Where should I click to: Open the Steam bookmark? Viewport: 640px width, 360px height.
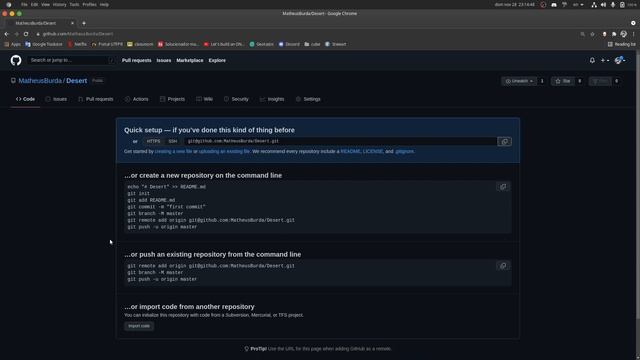[336, 44]
